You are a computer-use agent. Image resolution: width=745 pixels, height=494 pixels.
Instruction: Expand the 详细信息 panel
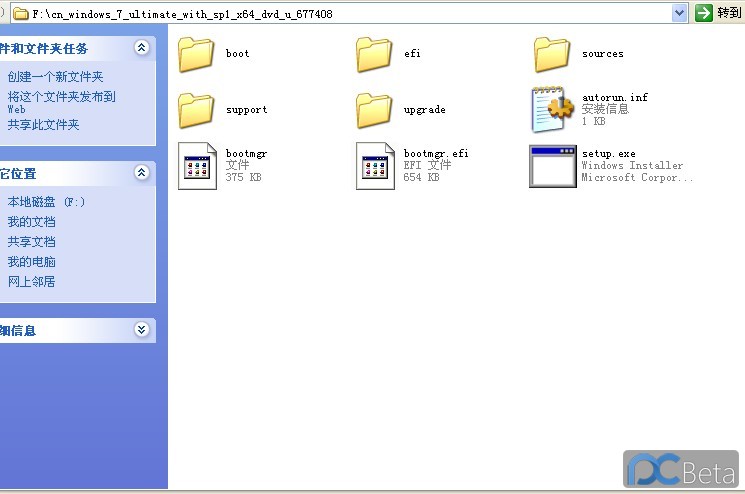(x=142, y=329)
